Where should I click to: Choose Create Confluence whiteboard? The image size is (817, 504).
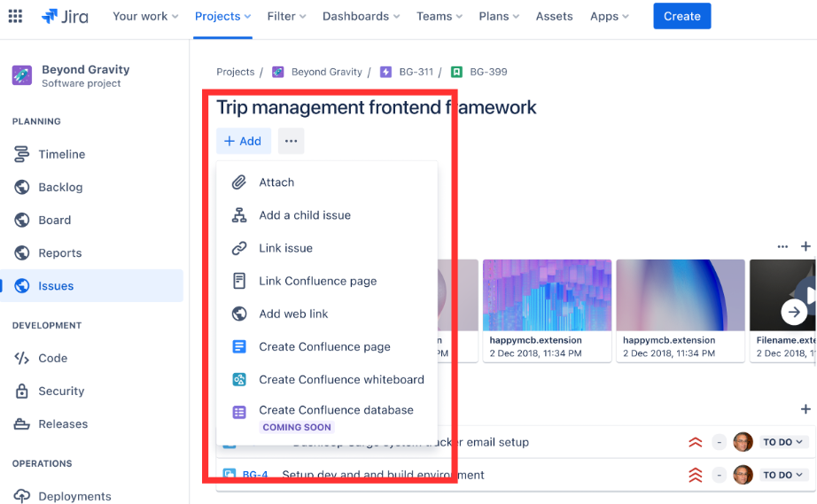[327, 379]
